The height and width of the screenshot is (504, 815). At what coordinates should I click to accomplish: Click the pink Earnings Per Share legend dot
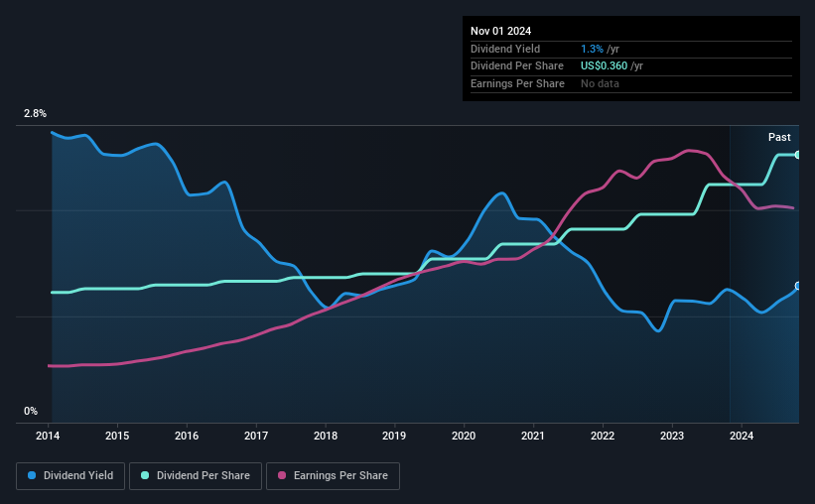(x=282, y=475)
